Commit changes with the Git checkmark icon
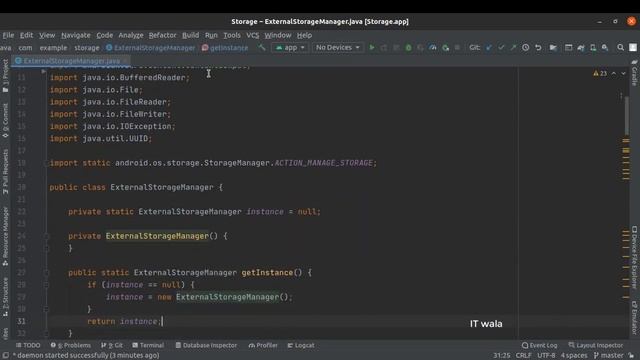Screen dimensions: 640x360 pyautogui.click(x=501, y=48)
